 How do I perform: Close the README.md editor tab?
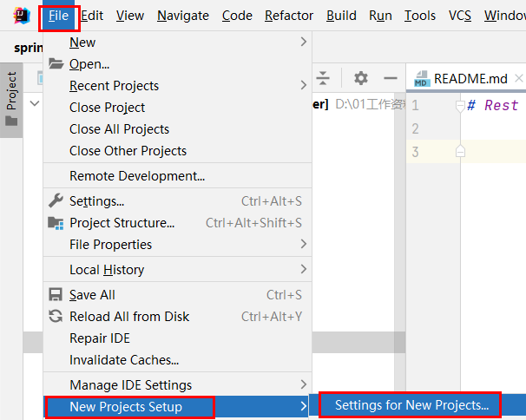tap(519, 78)
